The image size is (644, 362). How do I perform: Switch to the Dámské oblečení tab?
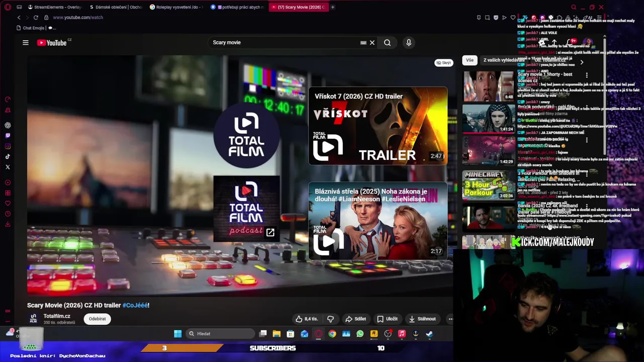(x=116, y=7)
